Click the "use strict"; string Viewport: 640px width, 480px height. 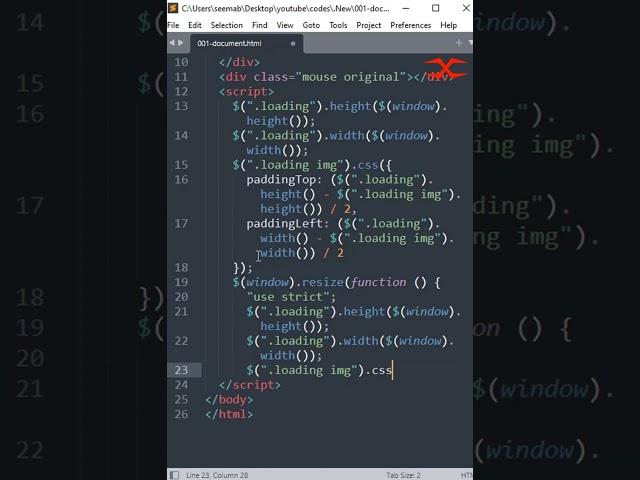click(291, 297)
